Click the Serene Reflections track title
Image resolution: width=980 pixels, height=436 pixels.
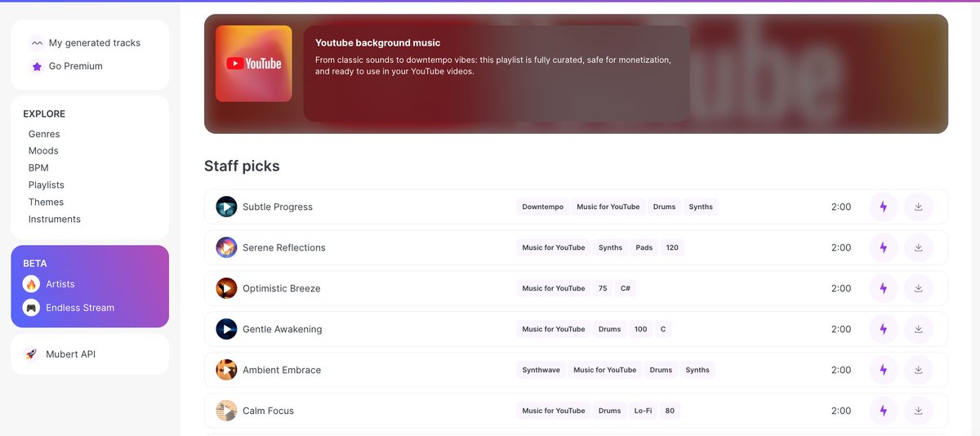pyautogui.click(x=284, y=247)
